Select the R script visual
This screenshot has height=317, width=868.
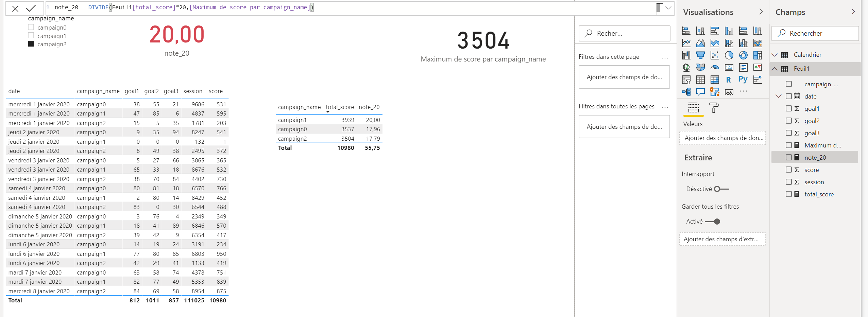[729, 80]
